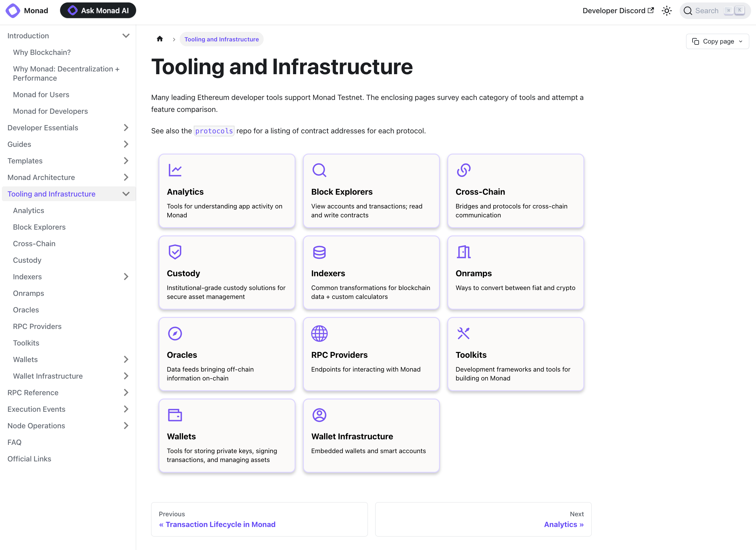This screenshot has width=756, height=550.
Task: Open the Copy page dropdown
Action: coord(717,41)
